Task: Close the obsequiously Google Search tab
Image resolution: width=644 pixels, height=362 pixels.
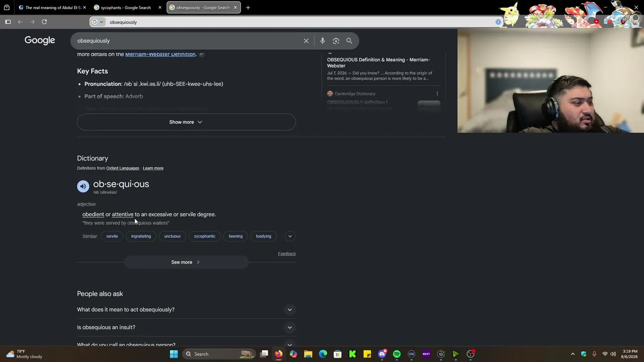Action: pos(235,8)
